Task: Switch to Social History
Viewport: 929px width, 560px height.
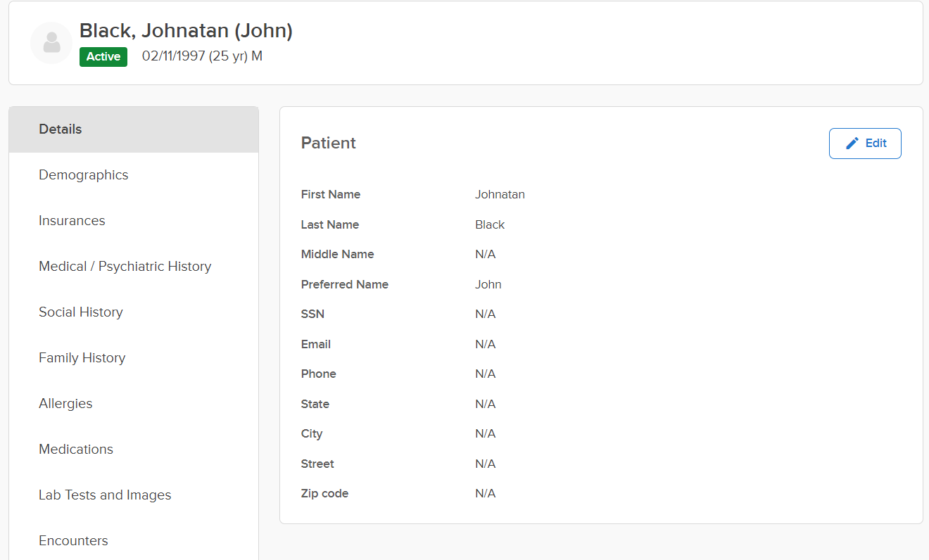Action: [x=81, y=312]
